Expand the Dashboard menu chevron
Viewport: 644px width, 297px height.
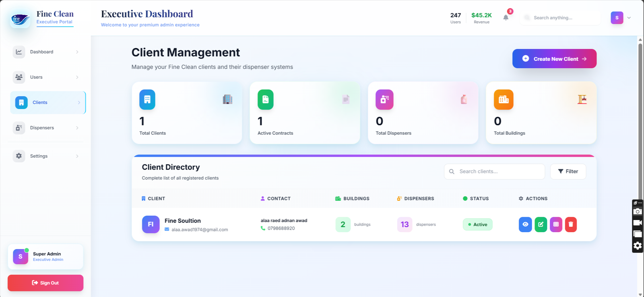pyautogui.click(x=77, y=52)
